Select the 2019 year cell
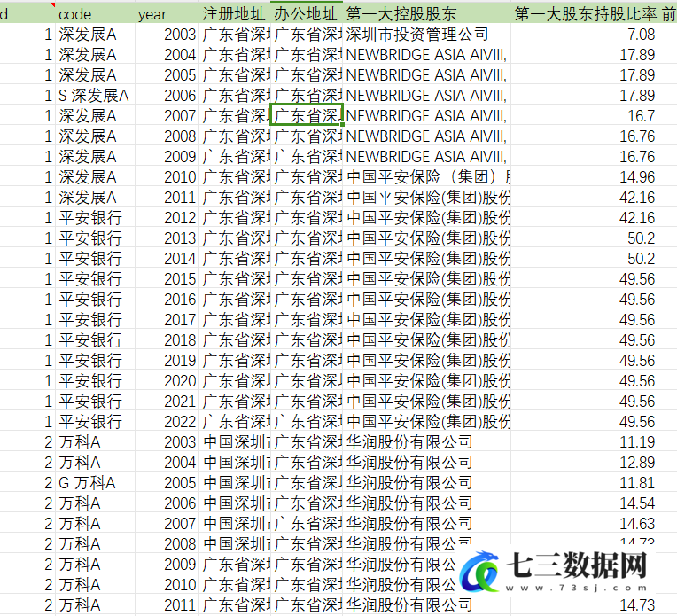 [167, 360]
